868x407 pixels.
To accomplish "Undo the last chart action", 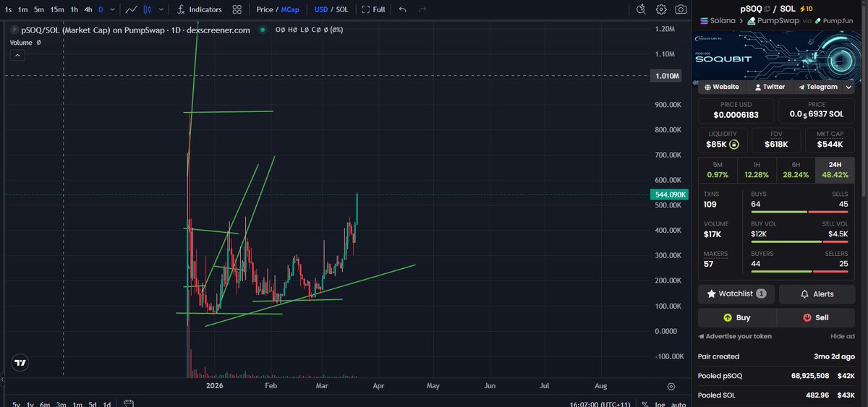I will [x=403, y=9].
